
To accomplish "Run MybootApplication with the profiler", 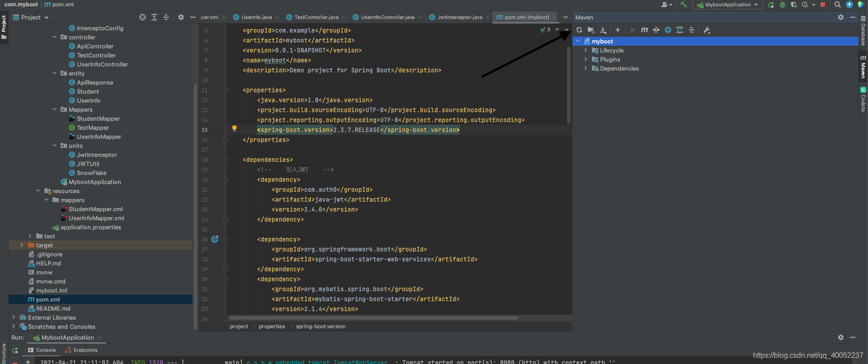I will (805, 5).
